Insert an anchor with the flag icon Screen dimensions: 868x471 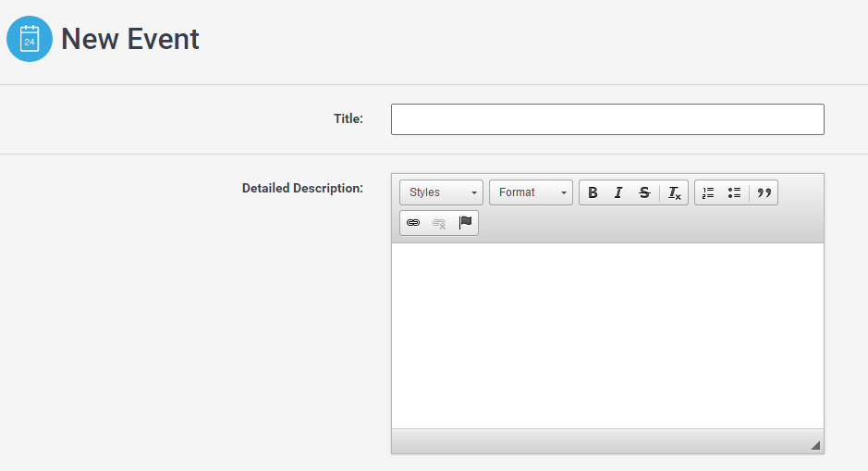click(x=466, y=223)
